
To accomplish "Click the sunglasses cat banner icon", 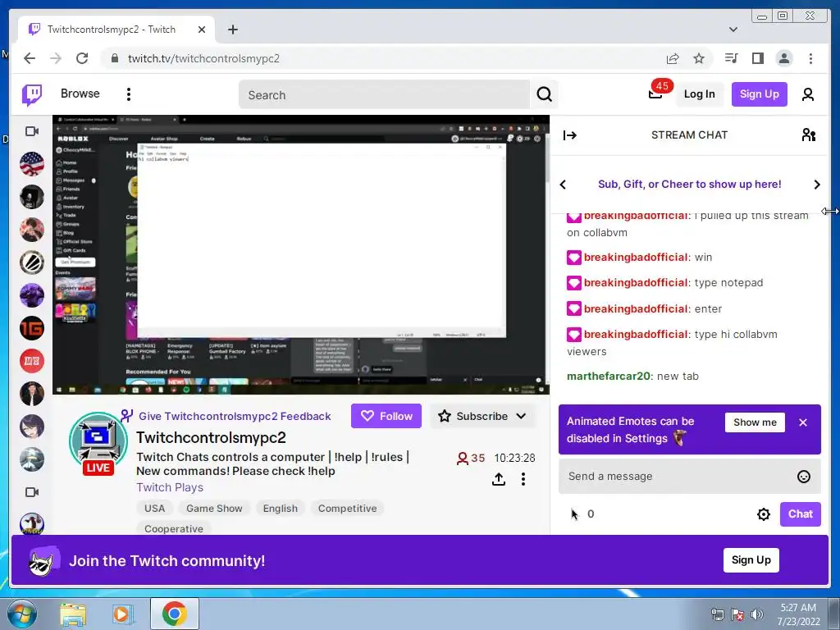I will 43,561.
